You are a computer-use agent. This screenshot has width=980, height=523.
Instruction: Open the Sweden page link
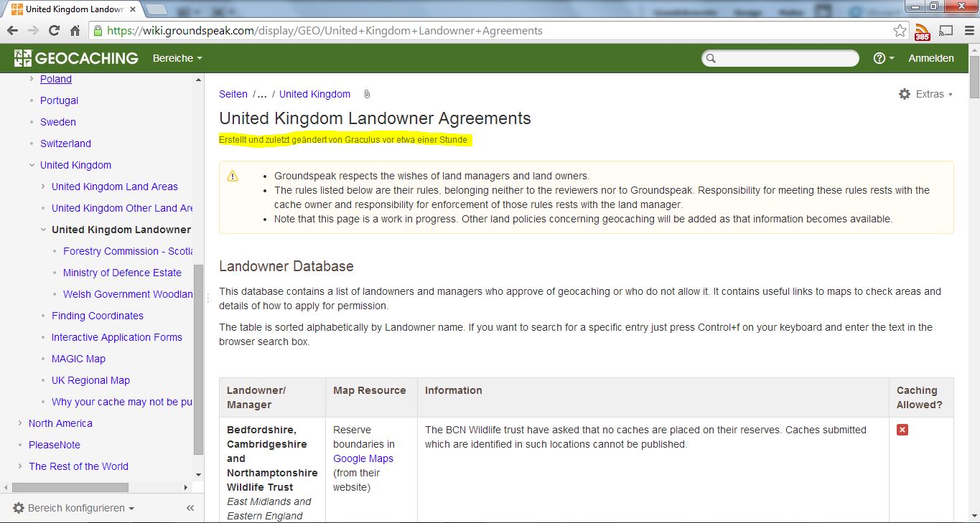pyautogui.click(x=58, y=122)
